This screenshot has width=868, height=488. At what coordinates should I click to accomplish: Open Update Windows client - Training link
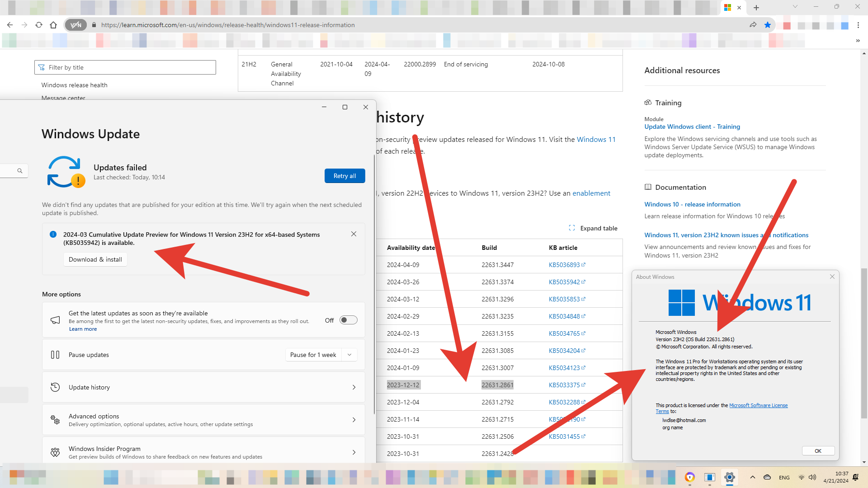click(692, 127)
